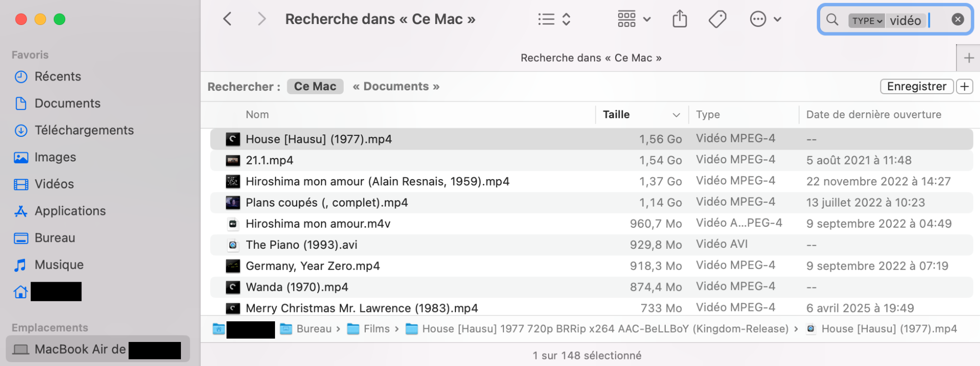Screen dimensions: 980x366
Task: Select Wanda (1970).mp4
Action: pyautogui.click(x=591, y=287)
